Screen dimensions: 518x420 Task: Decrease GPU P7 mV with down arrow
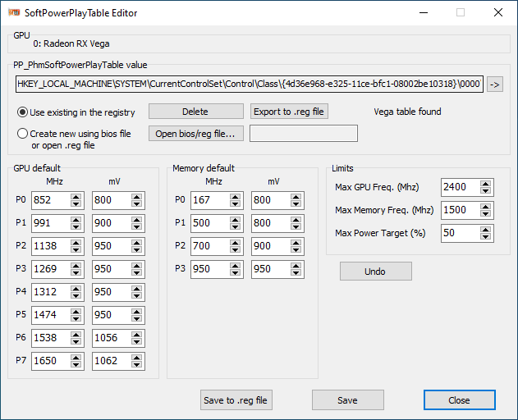[x=137, y=364]
